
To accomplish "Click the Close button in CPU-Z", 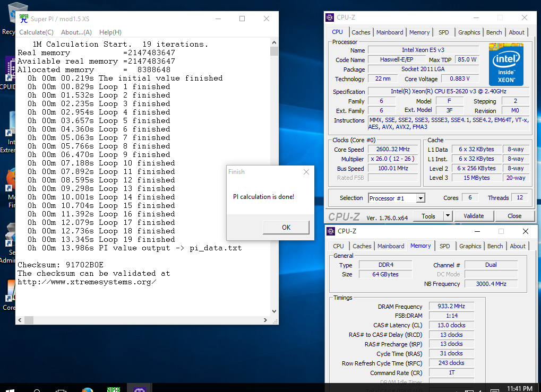I will coord(514,216).
